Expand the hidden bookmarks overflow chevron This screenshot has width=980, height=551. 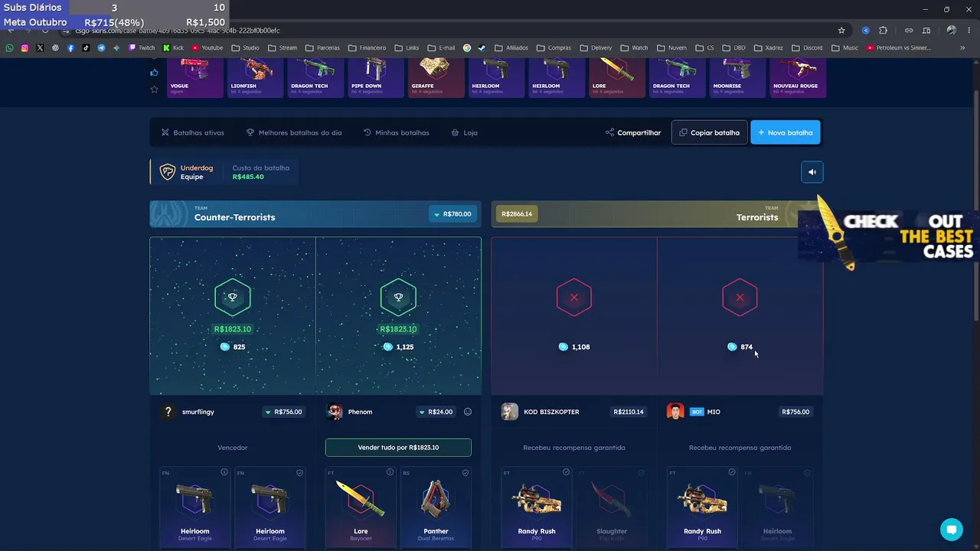pos(962,48)
